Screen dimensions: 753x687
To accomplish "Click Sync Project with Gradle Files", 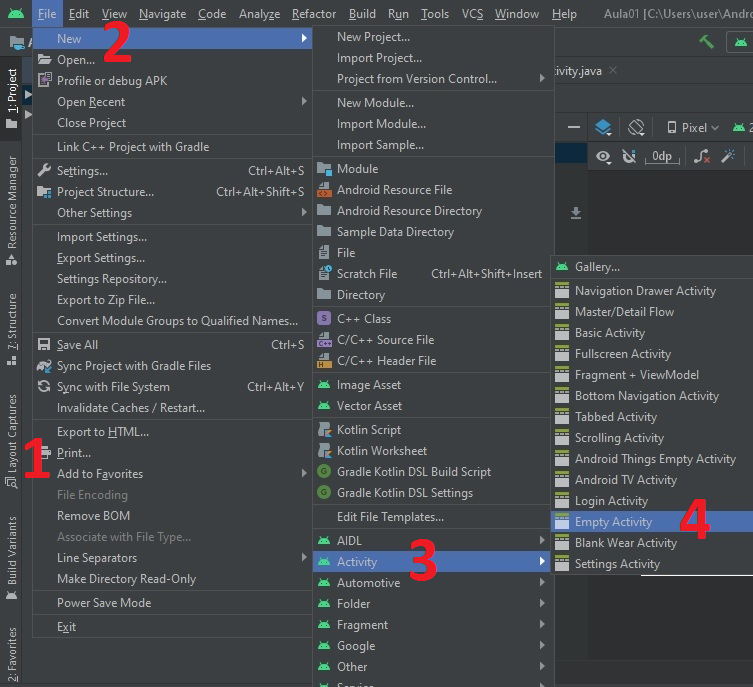I will click(172, 366).
